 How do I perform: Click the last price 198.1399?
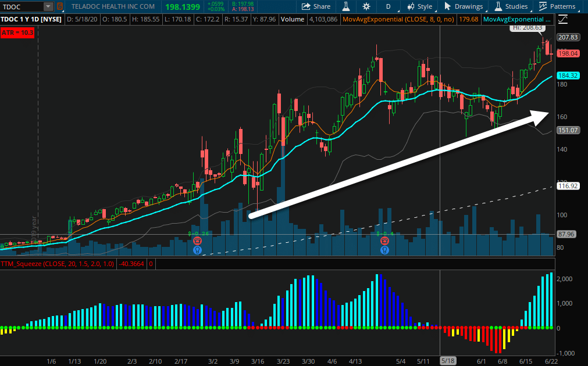[183, 7]
